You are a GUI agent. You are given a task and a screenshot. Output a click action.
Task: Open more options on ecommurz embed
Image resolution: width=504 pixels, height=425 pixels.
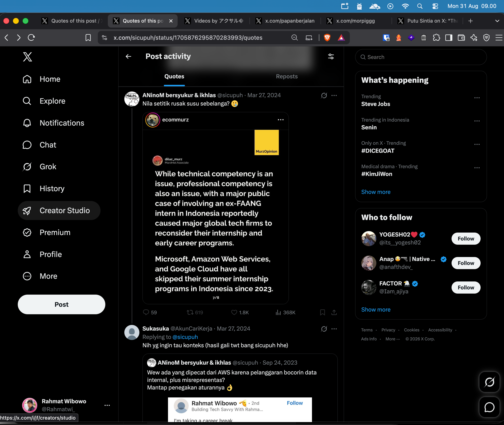tap(280, 120)
